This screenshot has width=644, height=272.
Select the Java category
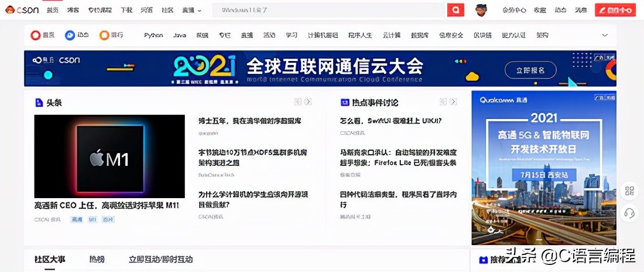click(180, 35)
